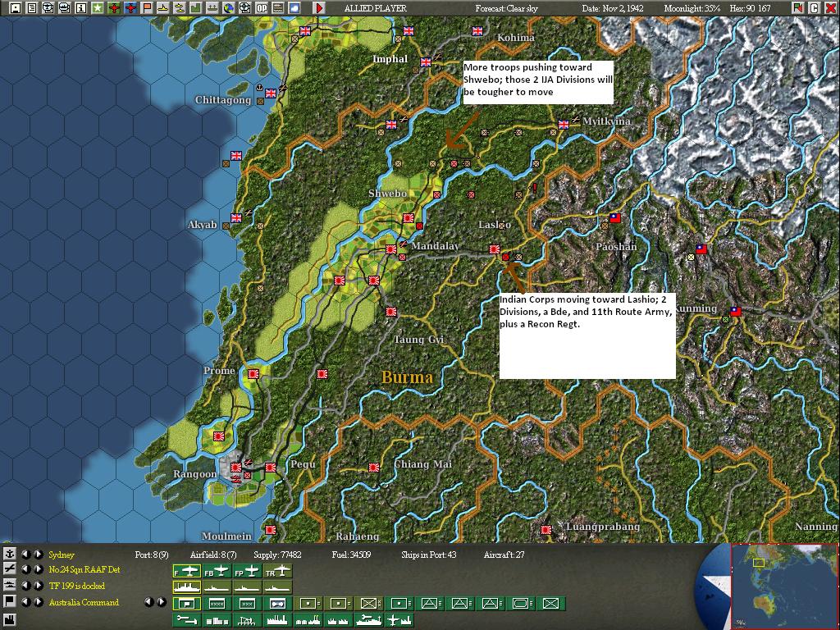Toggle the highlighted battleship silhouette filter
Screen dimensions: 840x630
pos(187,587)
